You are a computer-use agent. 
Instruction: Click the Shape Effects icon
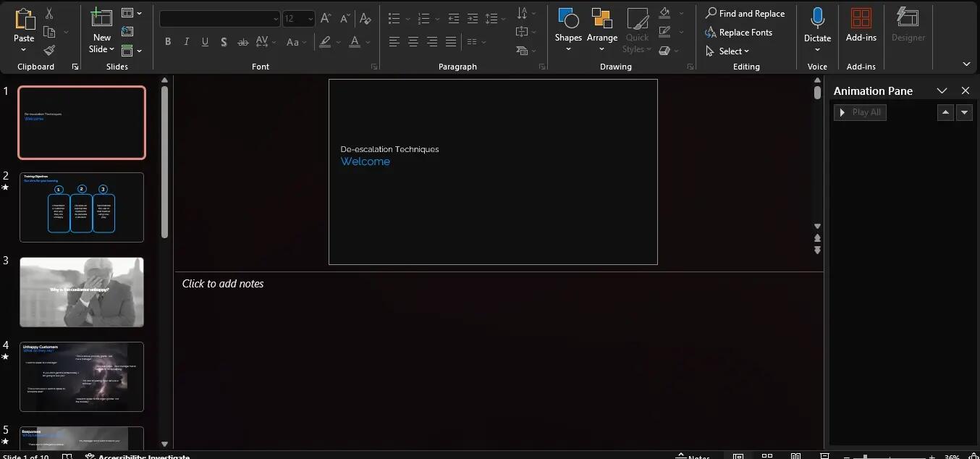point(664,51)
